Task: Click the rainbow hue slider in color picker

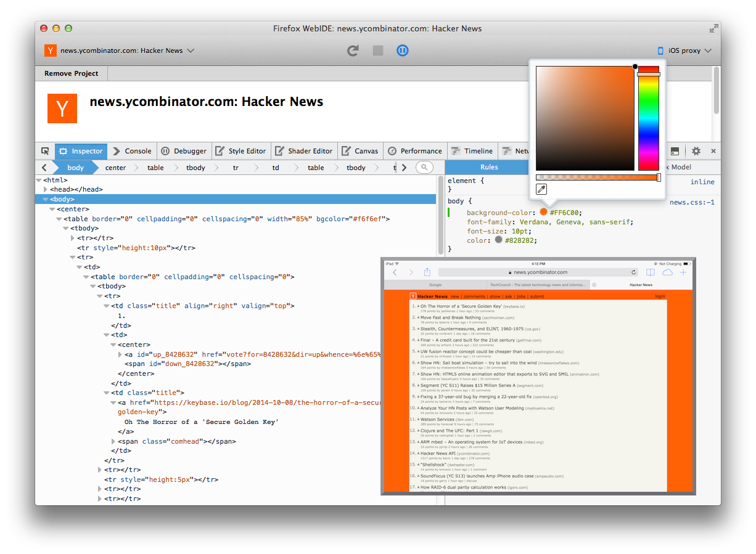Action: tap(649, 118)
